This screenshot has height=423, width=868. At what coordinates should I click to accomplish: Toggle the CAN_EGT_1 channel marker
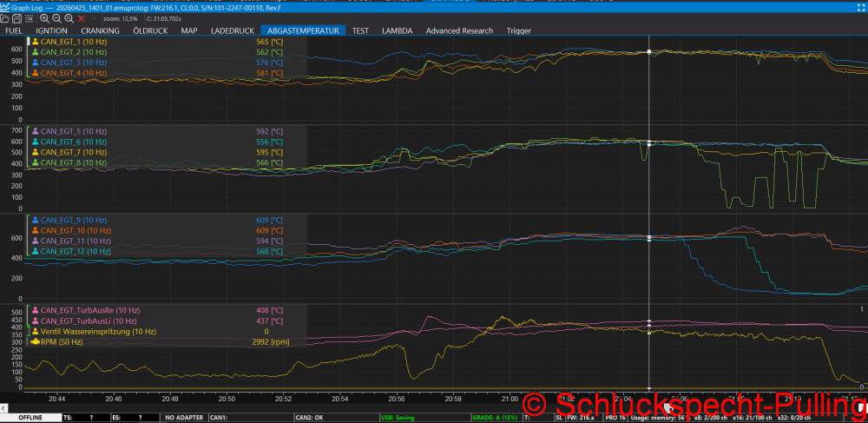pos(36,42)
